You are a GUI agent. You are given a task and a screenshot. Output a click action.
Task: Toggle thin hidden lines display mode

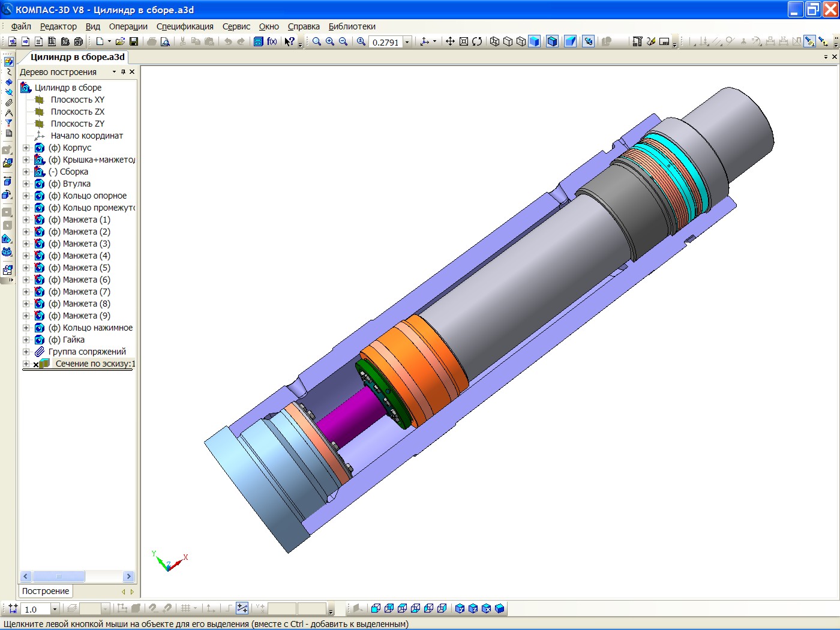click(521, 41)
